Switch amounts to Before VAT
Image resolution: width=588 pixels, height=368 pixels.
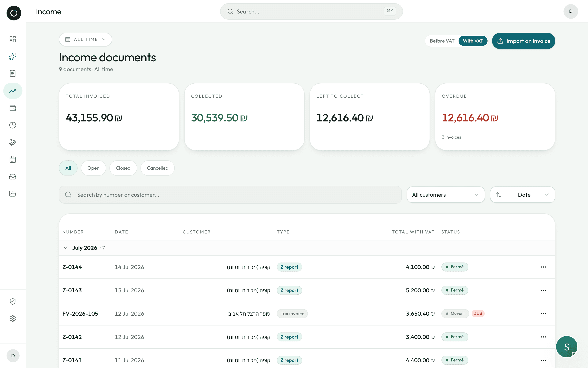(x=442, y=41)
